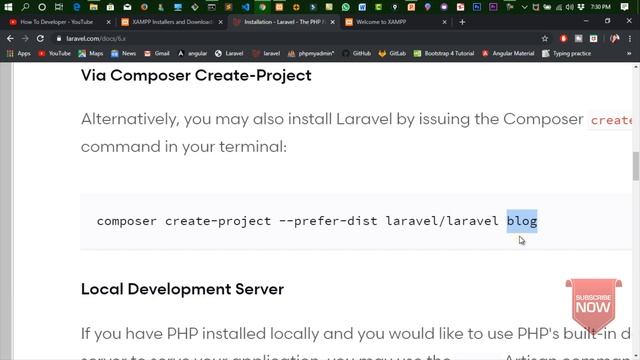Switch to XAMPP Installers and Downloads tab
Screen dimensions: 640x360
point(172,22)
